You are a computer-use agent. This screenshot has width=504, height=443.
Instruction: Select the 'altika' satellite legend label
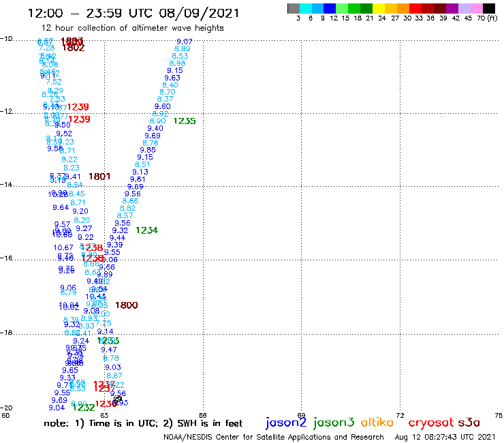pos(377,423)
